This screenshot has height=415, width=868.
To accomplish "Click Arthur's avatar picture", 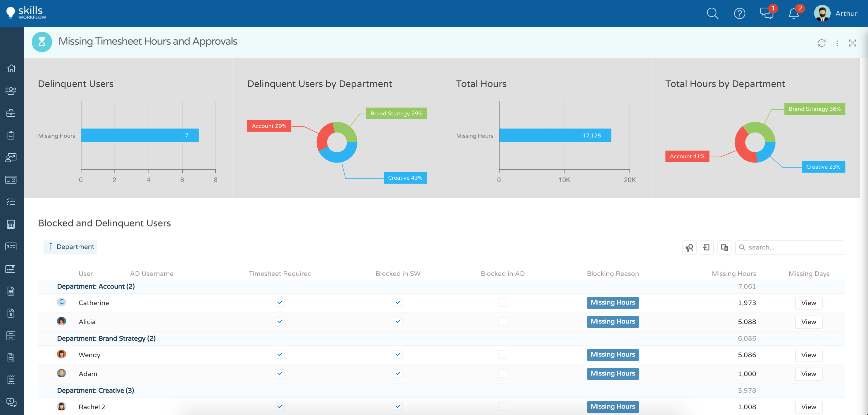I will [822, 13].
